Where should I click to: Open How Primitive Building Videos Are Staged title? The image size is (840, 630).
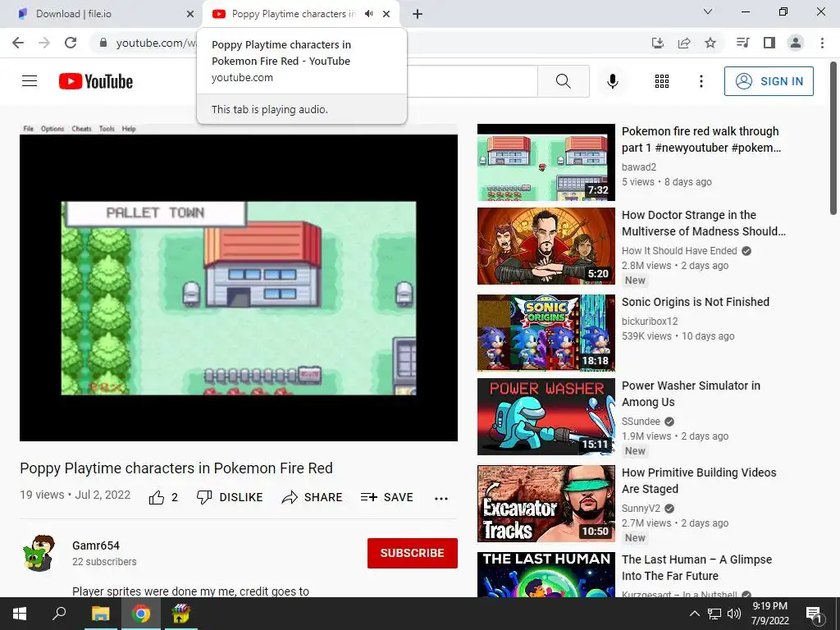coord(699,481)
